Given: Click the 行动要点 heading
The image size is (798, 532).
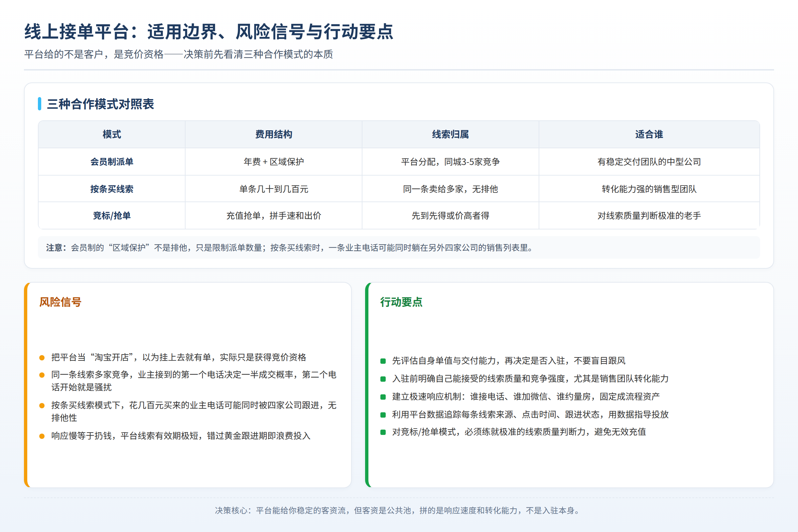Looking at the screenshot, I should click(x=401, y=302).
